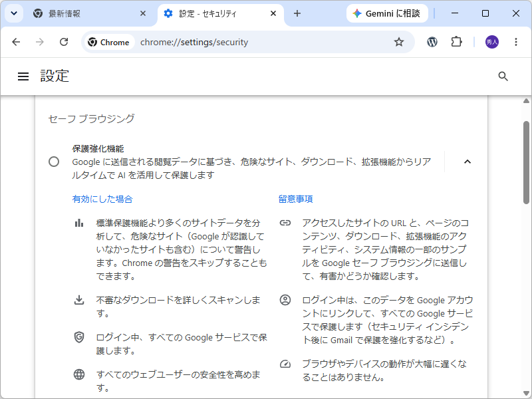The width and height of the screenshot is (532, 399).
Task: Select the 設定 - セキュリティ tab
Action: (221, 13)
